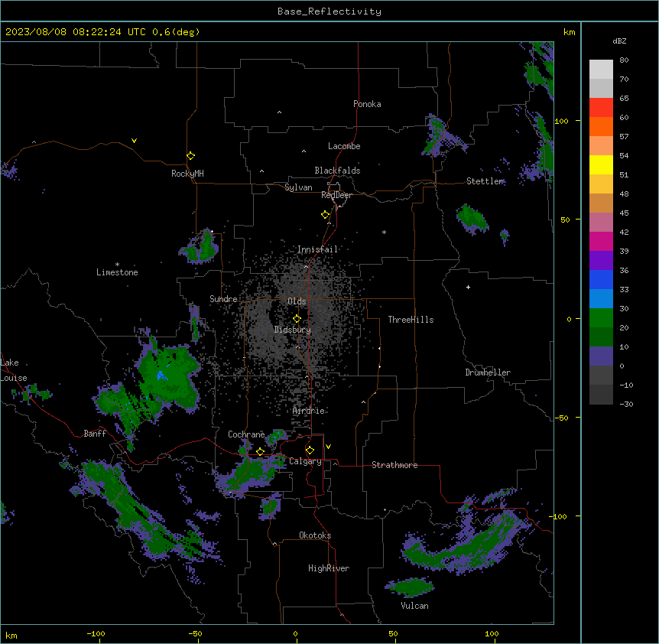The width and height of the screenshot is (659, 644).
Task: Click the Ponoka city label
Action: tap(367, 104)
